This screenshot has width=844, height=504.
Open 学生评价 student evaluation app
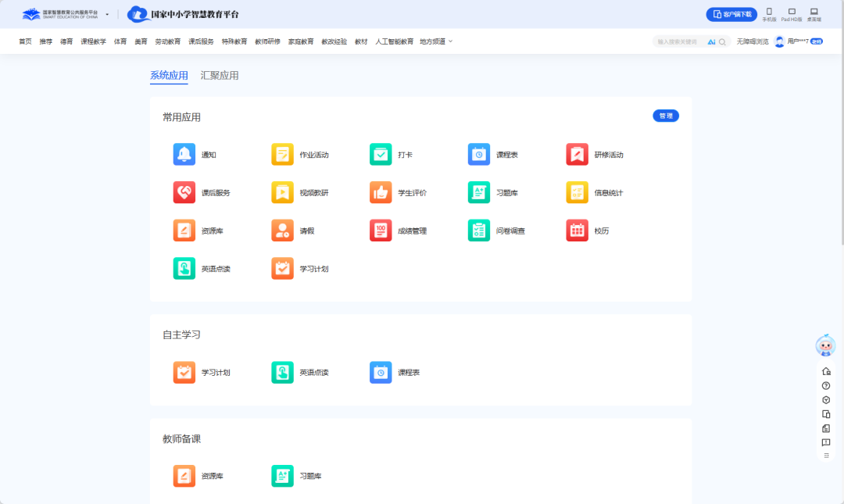pos(381,192)
